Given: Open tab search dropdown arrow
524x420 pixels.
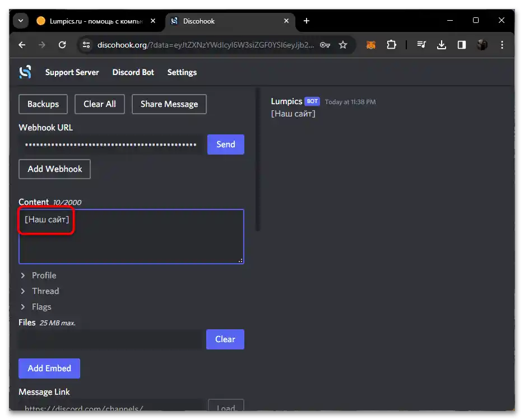Looking at the screenshot, I should [x=21, y=21].
